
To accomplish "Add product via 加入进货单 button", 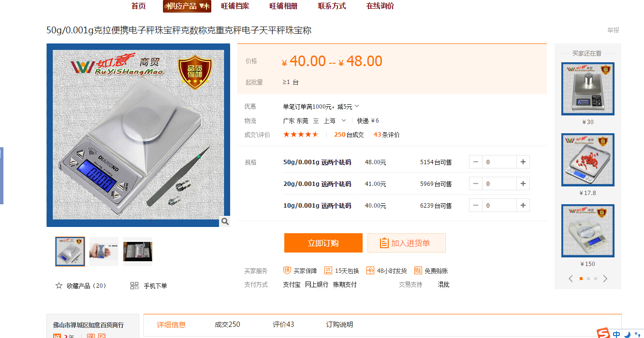I will pos(407,243).
